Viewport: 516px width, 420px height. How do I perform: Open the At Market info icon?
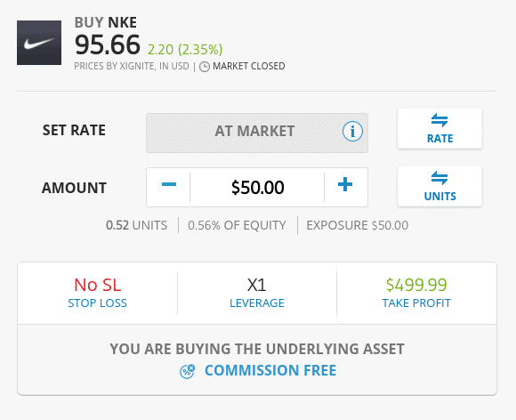pos(352,132)
